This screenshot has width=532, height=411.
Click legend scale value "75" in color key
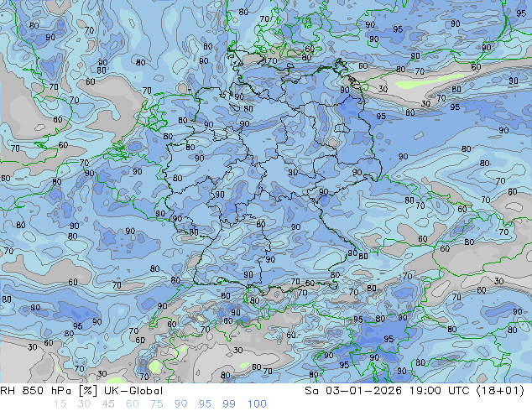click(156, 404)
